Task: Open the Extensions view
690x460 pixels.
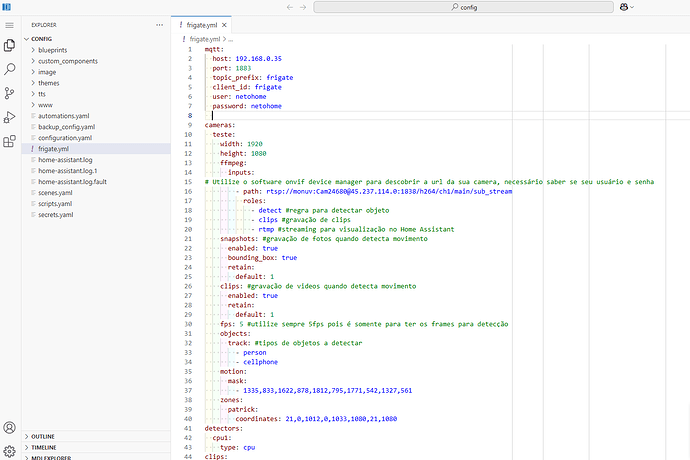Action: (x=9, y=141)
